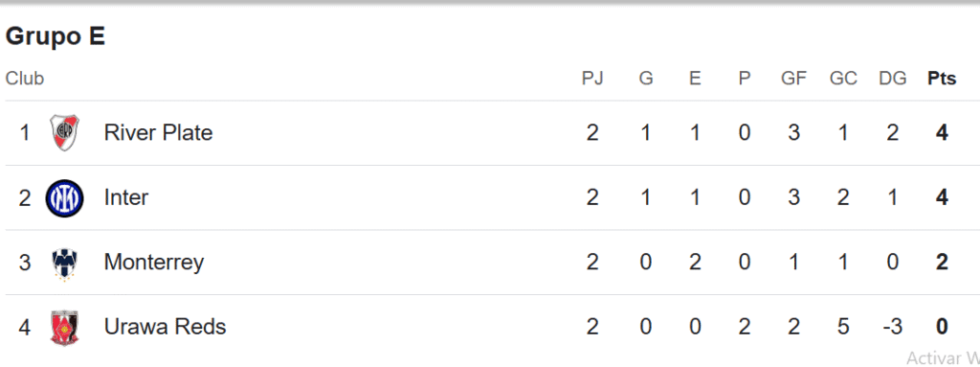Viewport: 980px width, 367px height.
Task: Click the Grupo E heading
Action: pos(55,36)
